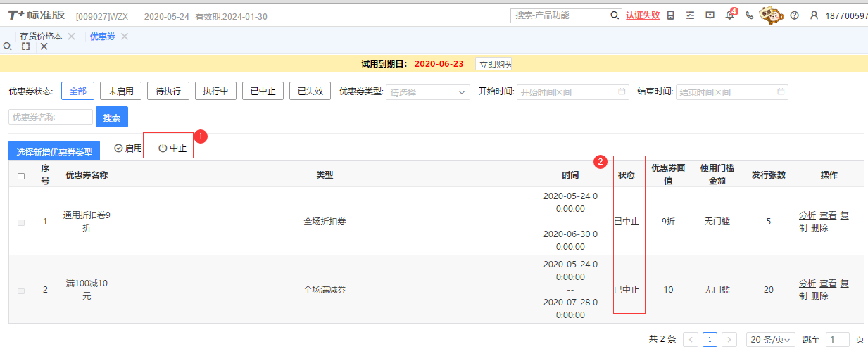The image size is (868, 361).
Task: Check the row for 通用折扣卷9折
Action: [21, 222]
